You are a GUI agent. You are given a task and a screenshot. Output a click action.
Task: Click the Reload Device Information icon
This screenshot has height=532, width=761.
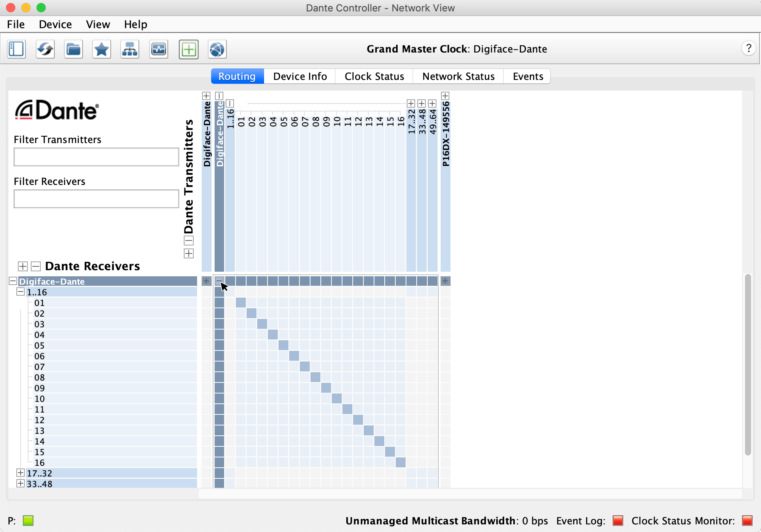[x=45, y=49]
